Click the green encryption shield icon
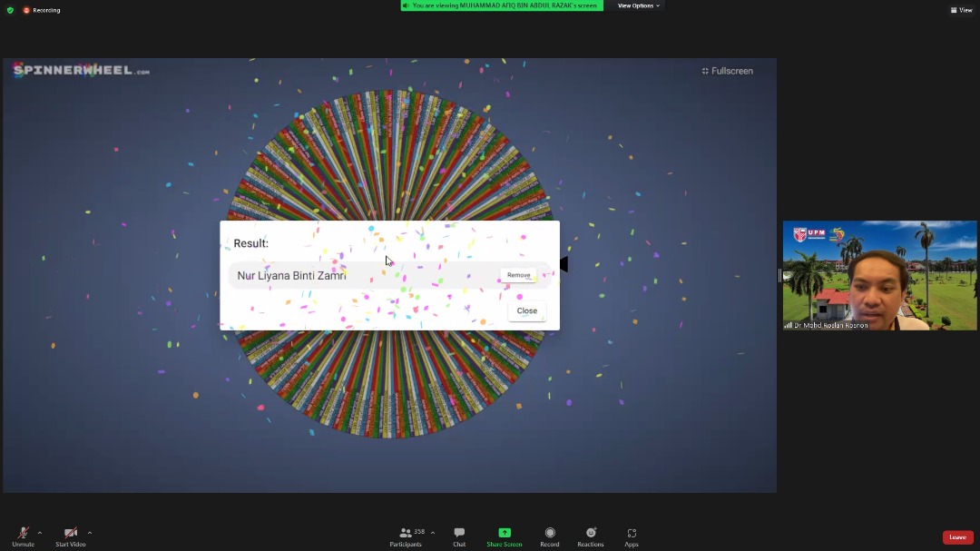980x551 pixels. [x=10, y=10]
